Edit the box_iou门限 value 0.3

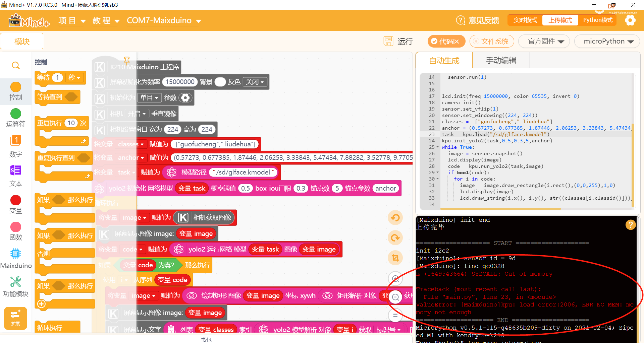pyautogui.click(x=301, y=188)
